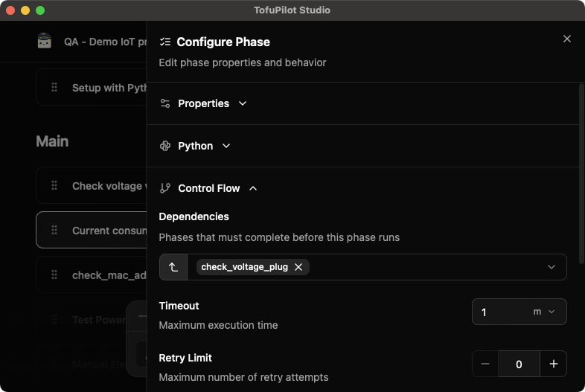The image size is (585, 392).
Task: Click the panel vertical scrollbar
Action: pos(581,174)
